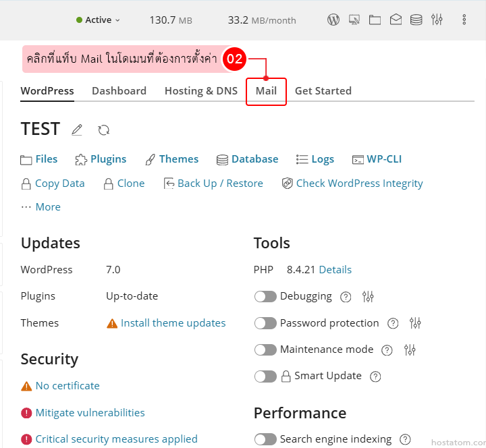
Task: Show Maintenance mode help icon
Action: point(387,350)
